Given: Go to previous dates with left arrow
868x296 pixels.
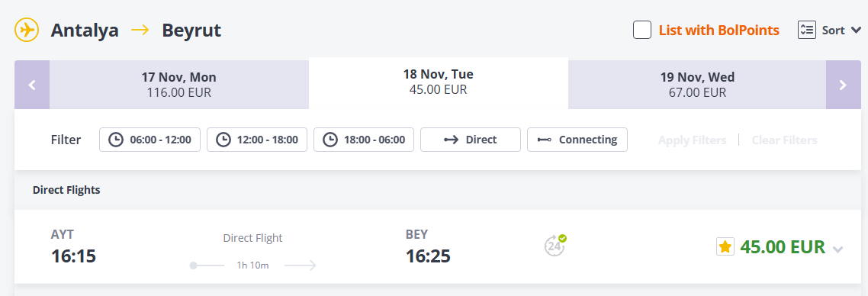Looking at the screenshot, I should click(32, 85).
